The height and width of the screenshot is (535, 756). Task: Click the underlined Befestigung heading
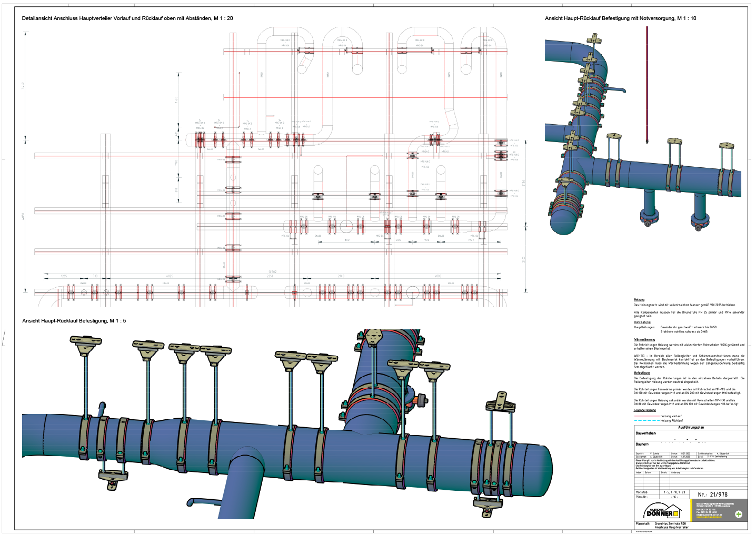point(642,373)
